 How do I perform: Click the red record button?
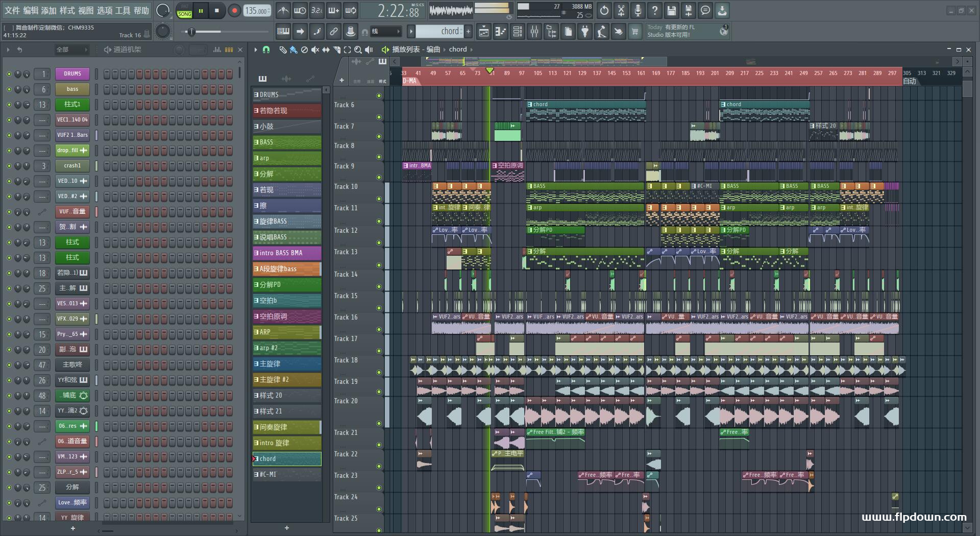pyautogui.click(x=234, y=11)
